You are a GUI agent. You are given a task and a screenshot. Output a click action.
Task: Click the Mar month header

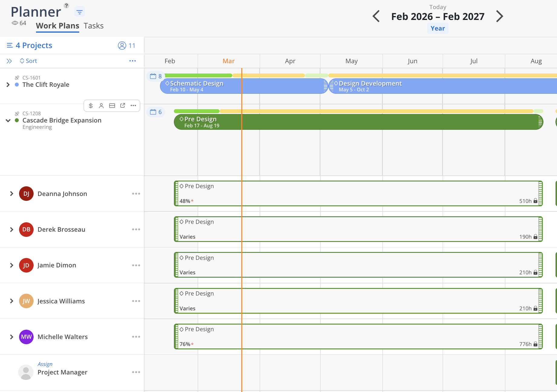[229, 61]
